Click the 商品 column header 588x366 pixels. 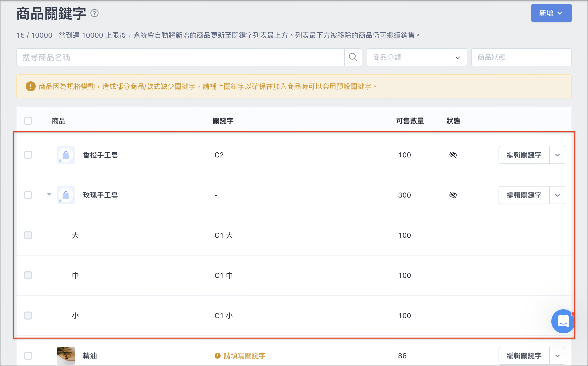click(59, 121)
